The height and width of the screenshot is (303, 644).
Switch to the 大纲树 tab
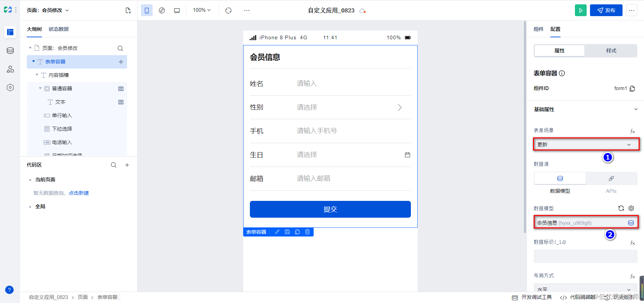click(x=34, y=29)
